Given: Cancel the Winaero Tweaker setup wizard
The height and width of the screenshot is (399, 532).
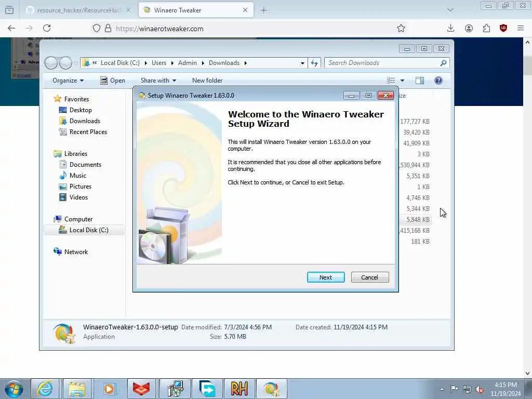Looking at the screenshot, I should click(x=370, y=277).
